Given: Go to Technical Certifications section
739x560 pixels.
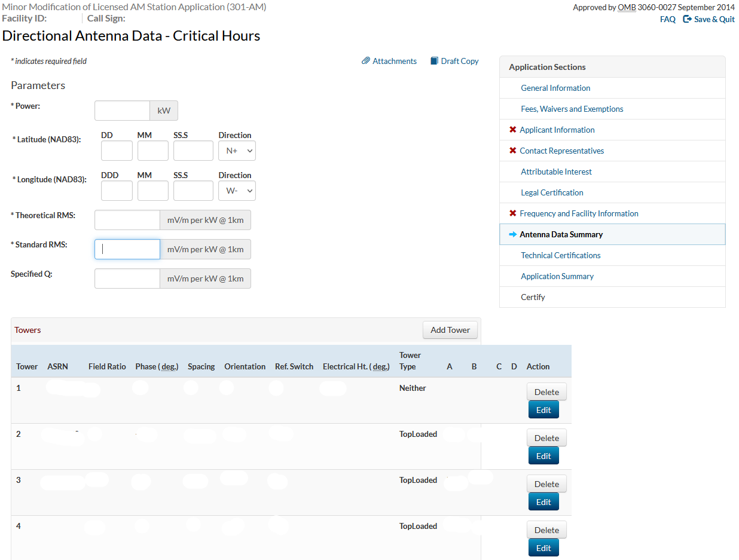Looking at the screenshot, I should [560, 255].
